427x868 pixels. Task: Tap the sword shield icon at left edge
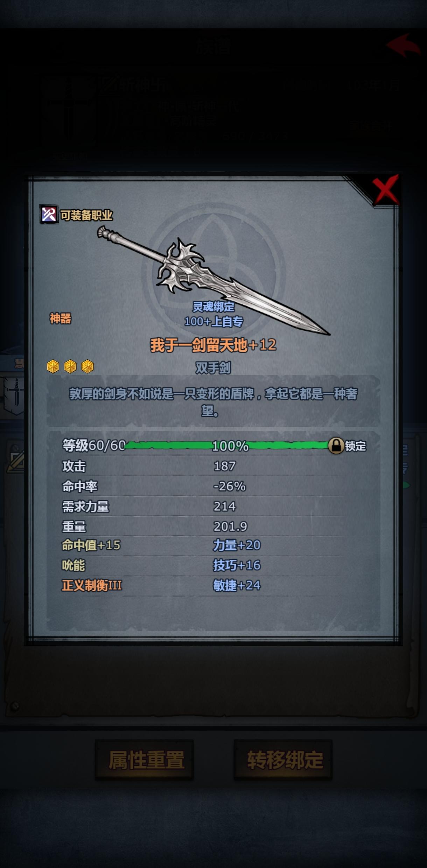coord(13,396)
